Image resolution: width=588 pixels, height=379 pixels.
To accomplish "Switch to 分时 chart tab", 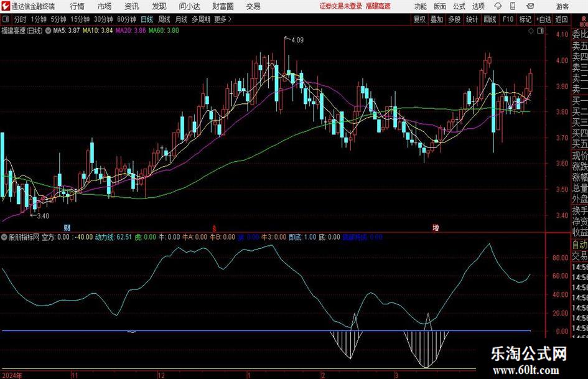I will point(20,19).
